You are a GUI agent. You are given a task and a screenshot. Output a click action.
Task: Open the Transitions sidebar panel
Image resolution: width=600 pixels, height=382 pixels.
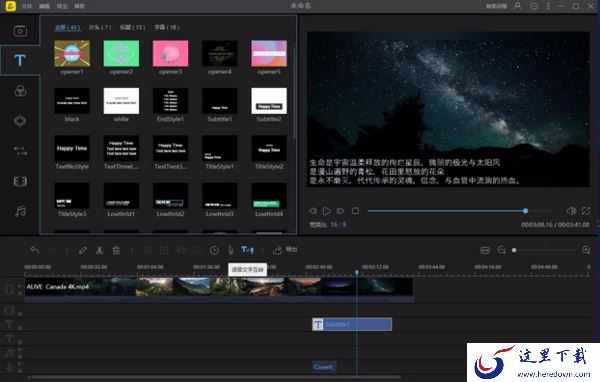click(x=20, y=151)
